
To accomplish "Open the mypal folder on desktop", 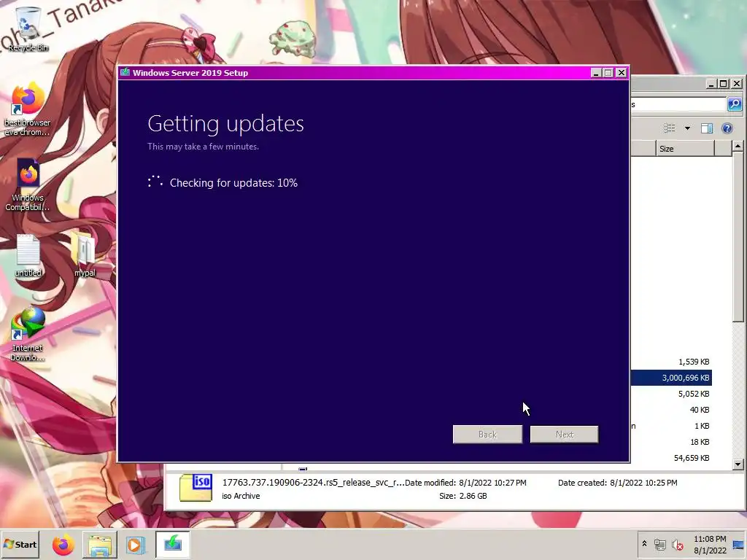I will 85,254.
